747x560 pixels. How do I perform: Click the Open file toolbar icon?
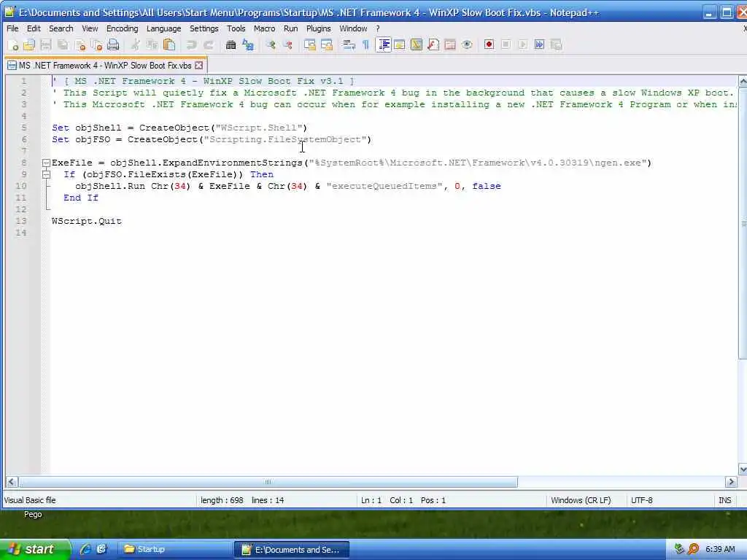click(29, 44)
